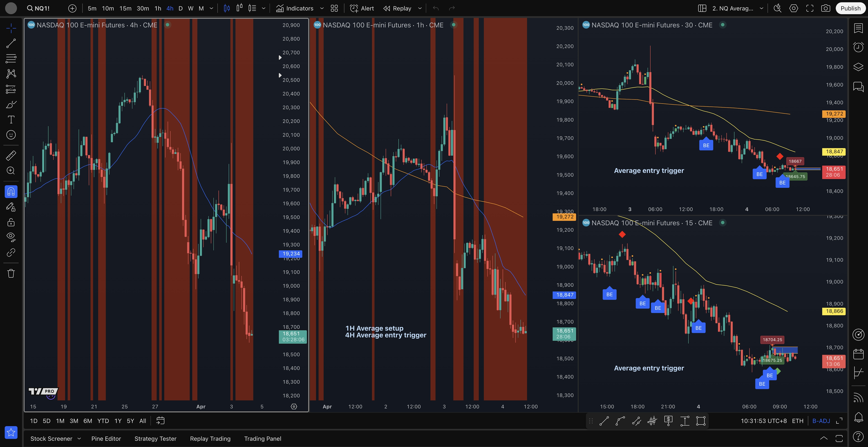Select the Measure ruler tool
The height and width of the screenshot is (447, 868).
point(11,155)
